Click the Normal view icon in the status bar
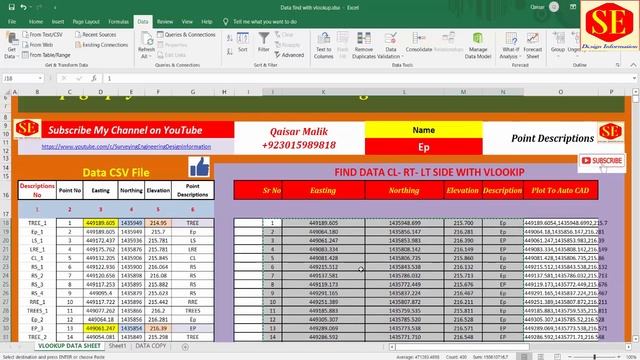The image size is (640, 360). pos(524,357)
